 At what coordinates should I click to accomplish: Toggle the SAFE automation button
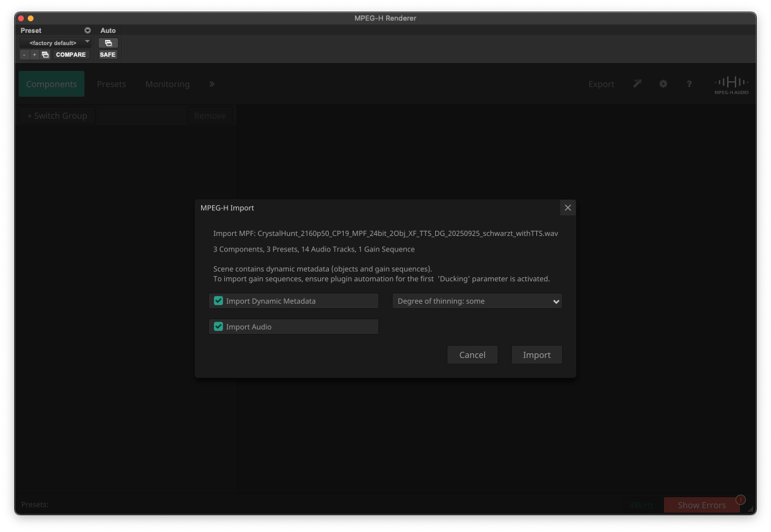[108, 55]
